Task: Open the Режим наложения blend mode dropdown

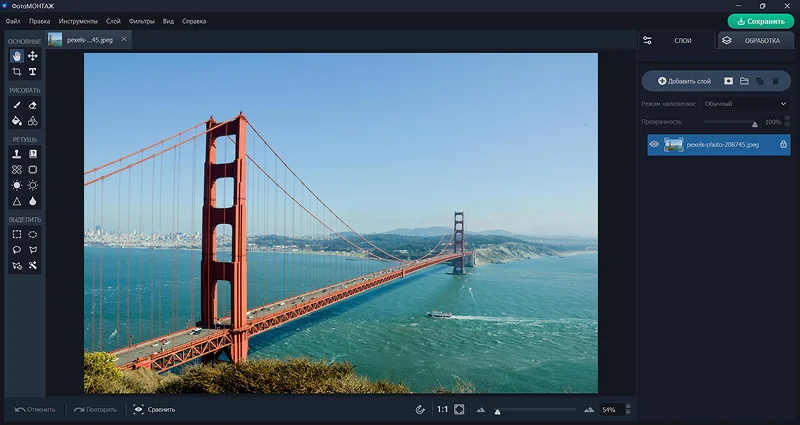Action: pos(745,104)
